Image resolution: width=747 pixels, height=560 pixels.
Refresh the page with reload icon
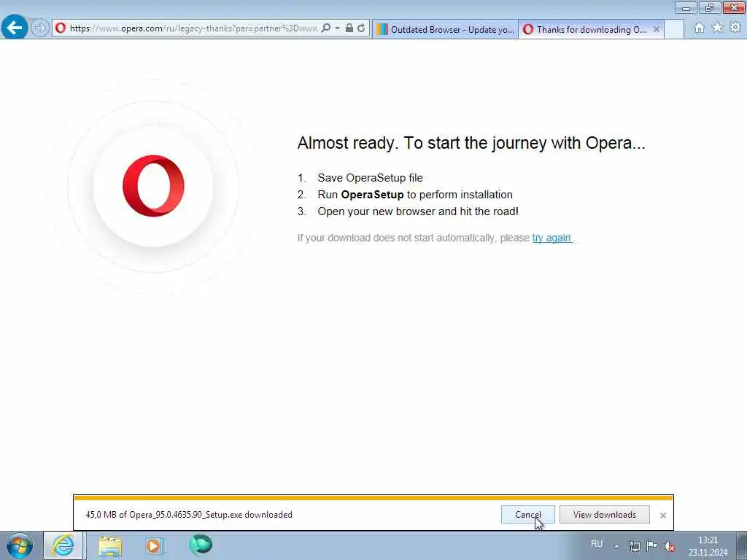point(362,28)
